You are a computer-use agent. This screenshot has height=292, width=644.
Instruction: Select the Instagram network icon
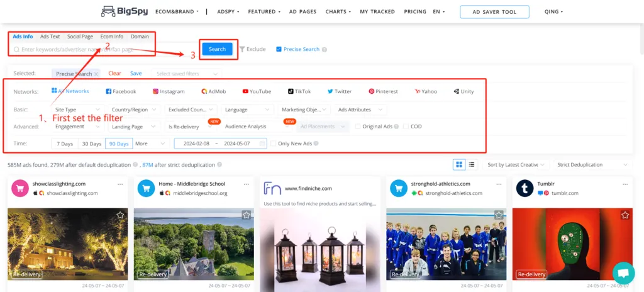[156, 91]
